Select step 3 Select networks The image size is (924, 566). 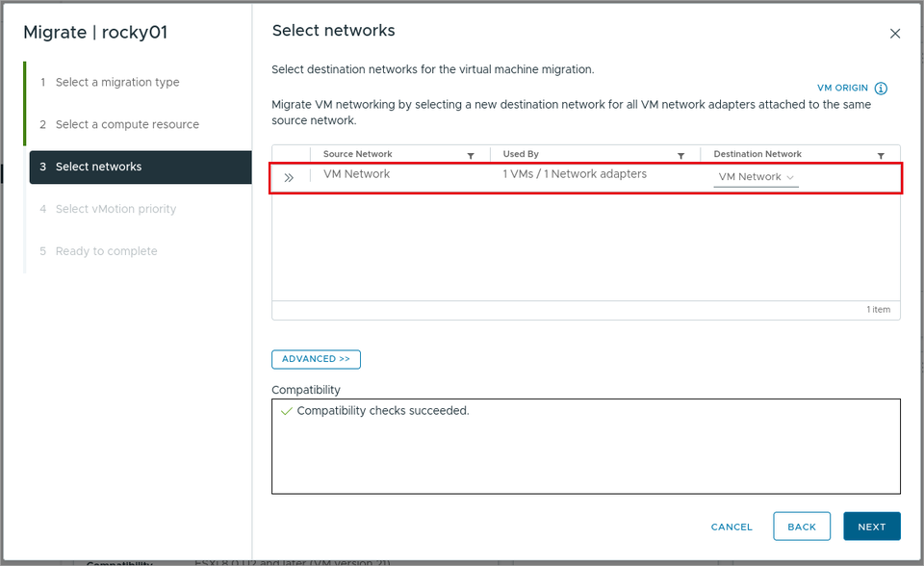[141, 167]
